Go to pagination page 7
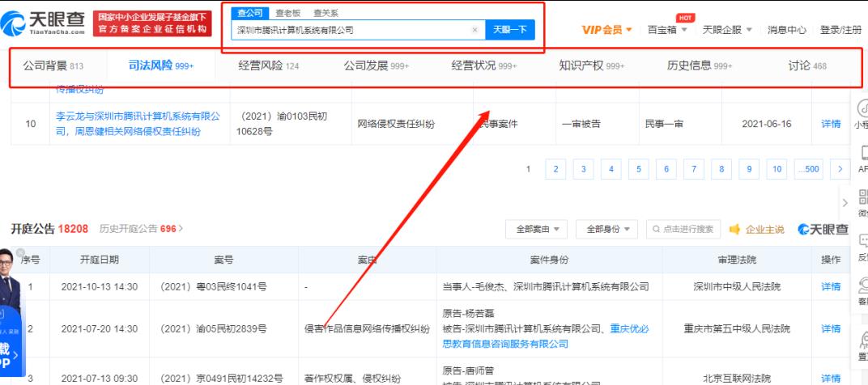 click(694, 169)
